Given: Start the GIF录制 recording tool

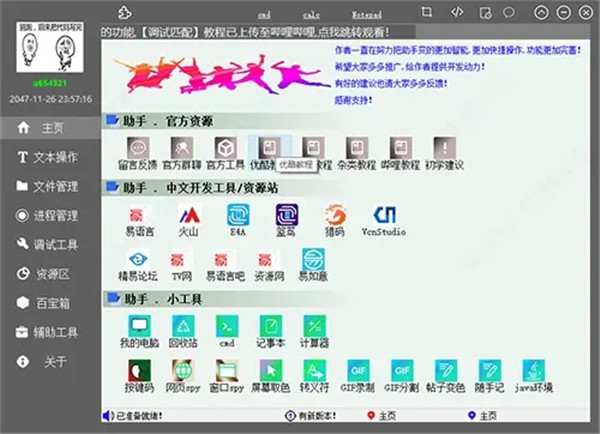Looking at the screenshot, I should [x=357, y=376].
